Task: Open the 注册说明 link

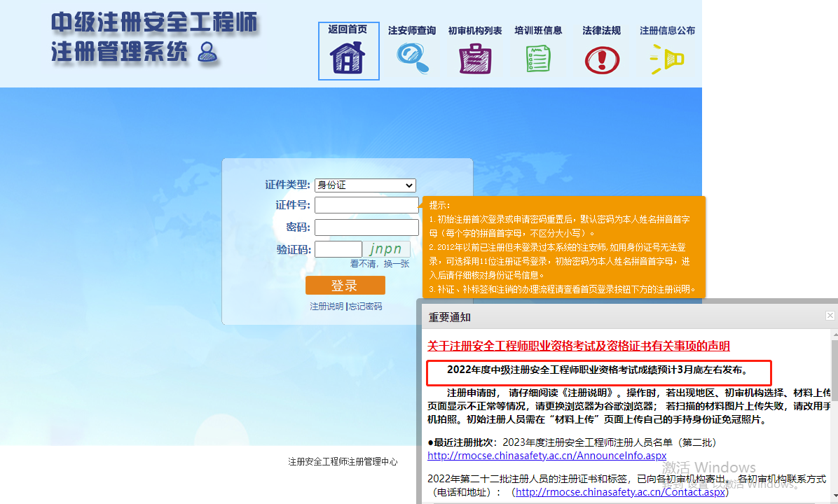Action: point(327,307)
